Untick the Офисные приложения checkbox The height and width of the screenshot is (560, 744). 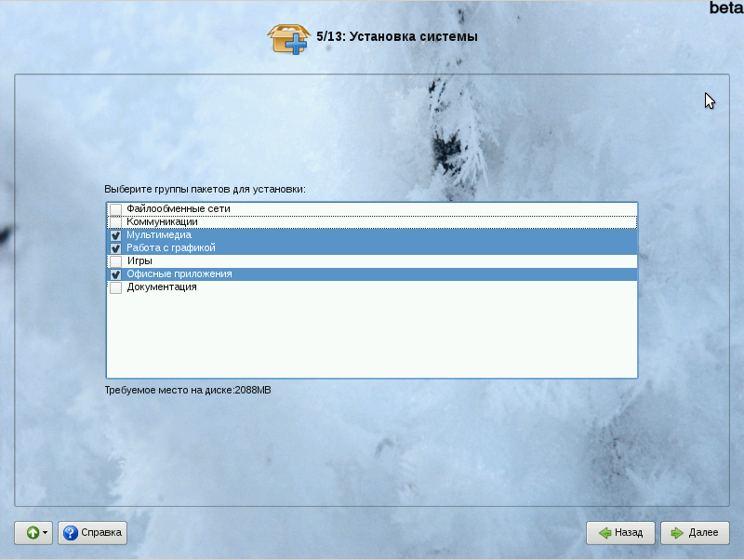pos(116,274)
